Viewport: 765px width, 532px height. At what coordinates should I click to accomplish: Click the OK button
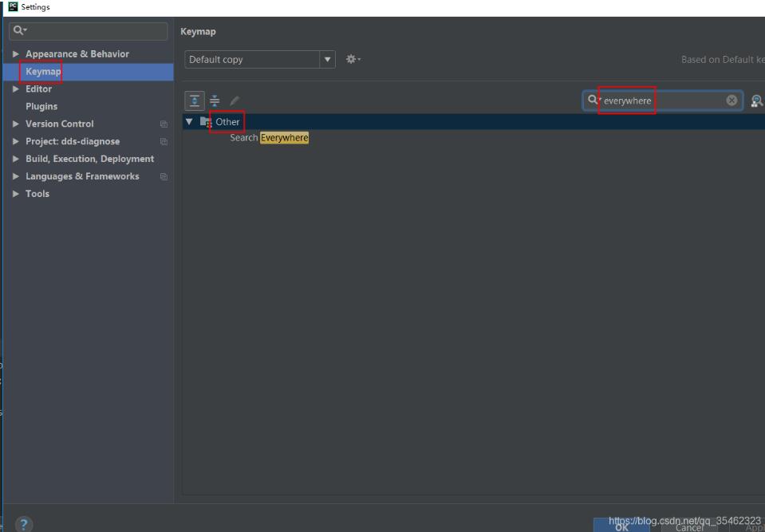tap(623, 526)
